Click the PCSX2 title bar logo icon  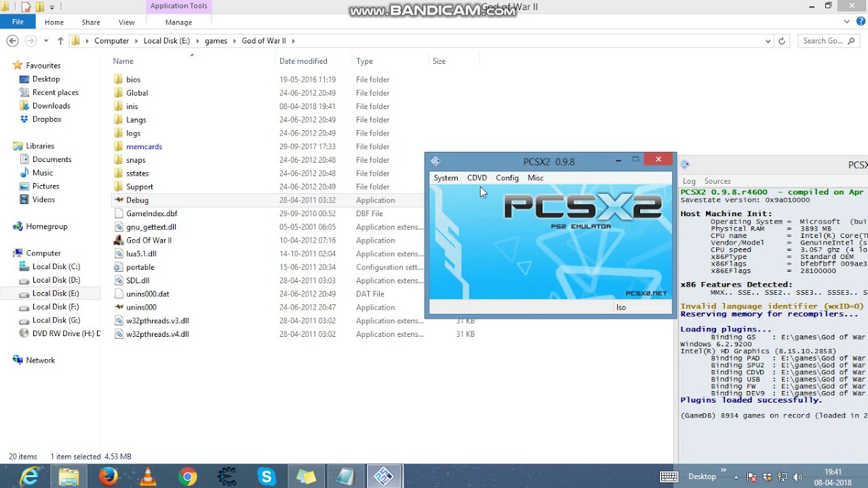pyautogui.click(x=435, y=161)
